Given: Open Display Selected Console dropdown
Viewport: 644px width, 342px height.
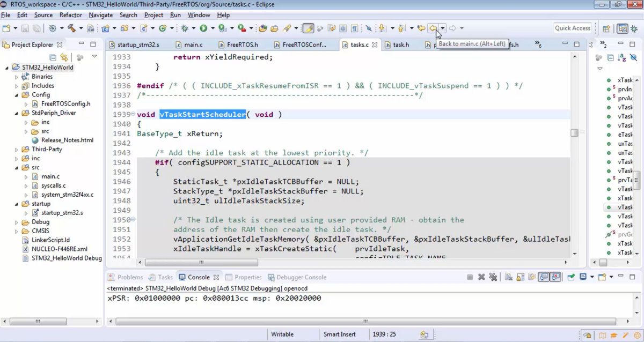Looking at the screenshot, I should pyautogui.click(x=592, y=277).
